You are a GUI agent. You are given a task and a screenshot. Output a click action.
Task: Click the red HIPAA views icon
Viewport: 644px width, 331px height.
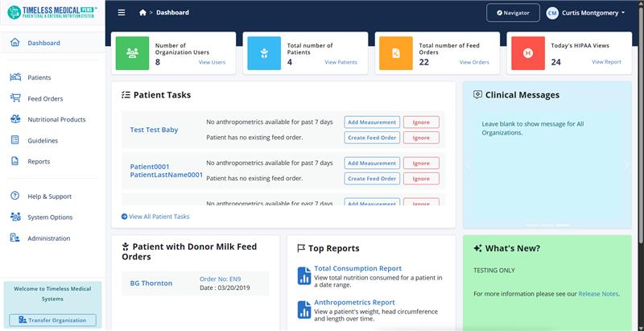tap(528, 53)
